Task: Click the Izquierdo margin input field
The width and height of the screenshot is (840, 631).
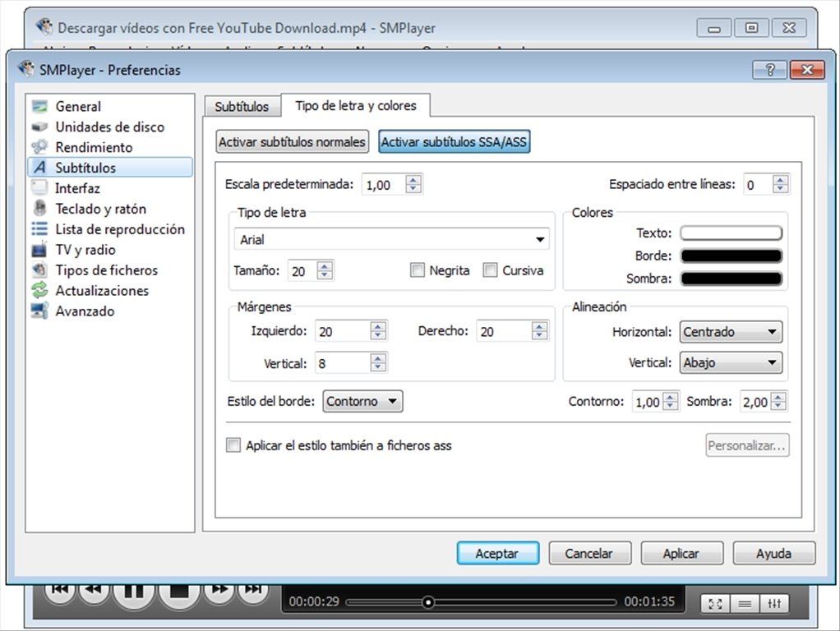Action: pos(343,332)
